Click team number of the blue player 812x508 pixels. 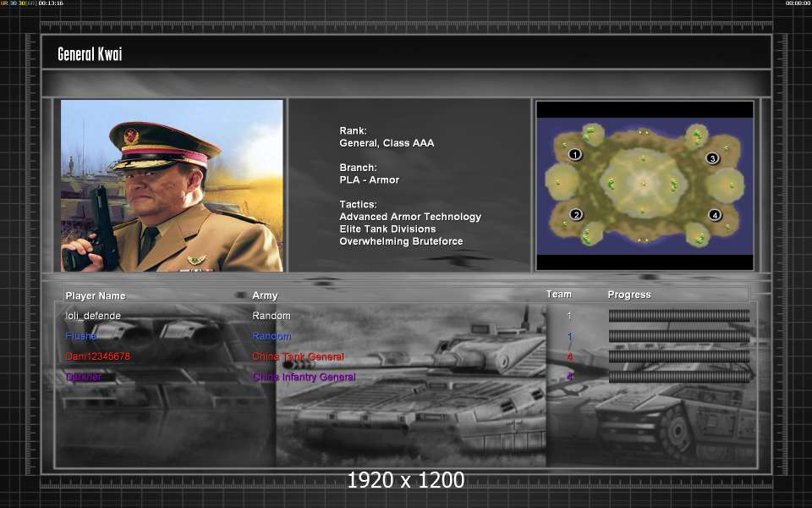click(x=569, y=336)
